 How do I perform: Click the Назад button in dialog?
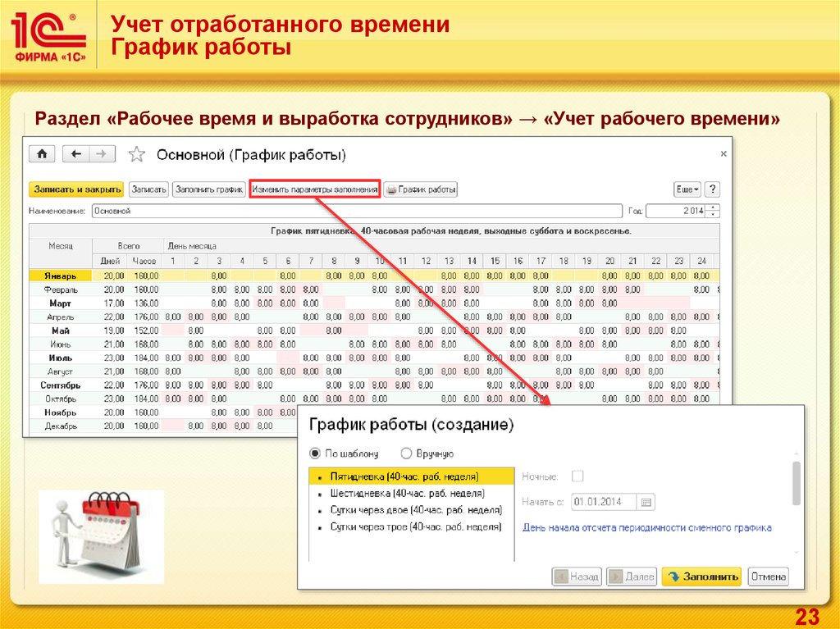(577, 577)
